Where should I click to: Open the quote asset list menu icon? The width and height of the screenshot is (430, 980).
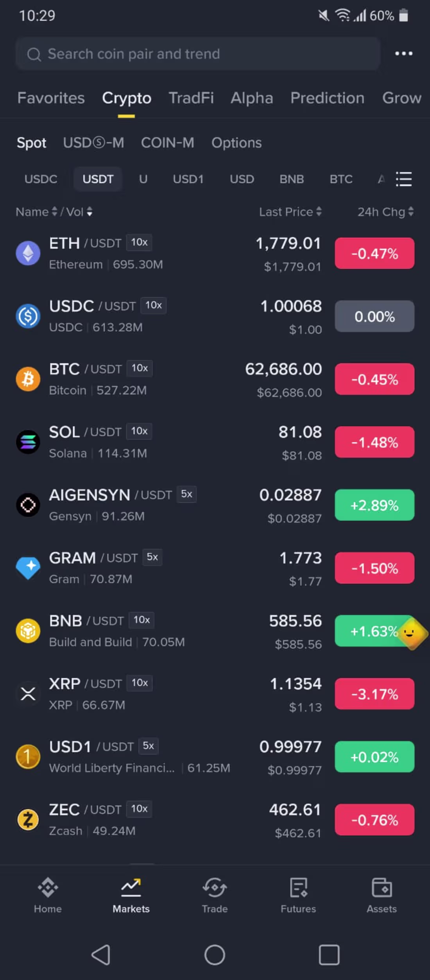point(404,179)
